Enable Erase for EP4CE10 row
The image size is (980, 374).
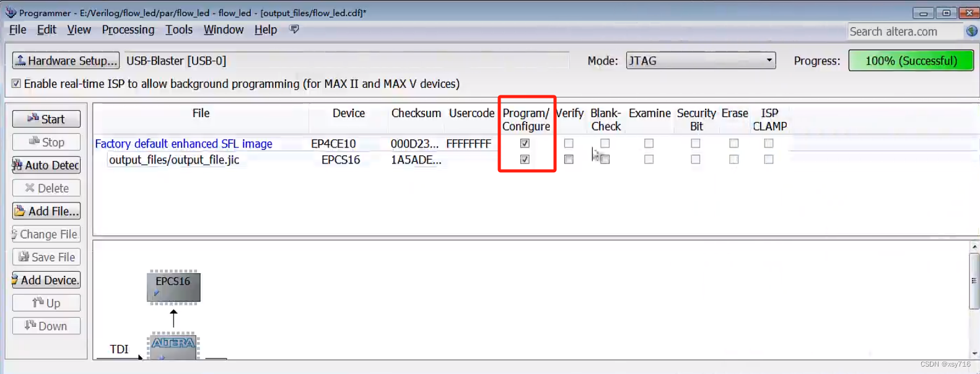coord(734,143)
